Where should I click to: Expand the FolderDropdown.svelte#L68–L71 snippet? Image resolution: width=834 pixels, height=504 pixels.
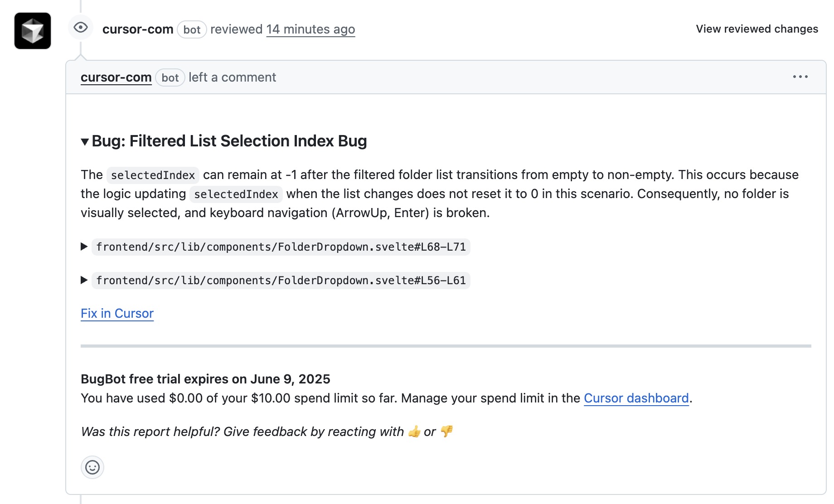(x=84, y=247)
